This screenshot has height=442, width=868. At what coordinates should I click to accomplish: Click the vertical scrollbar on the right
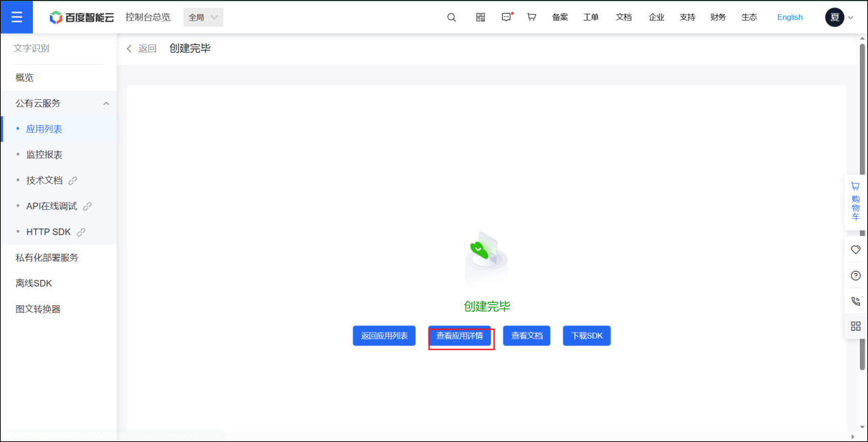click(862, 205)
